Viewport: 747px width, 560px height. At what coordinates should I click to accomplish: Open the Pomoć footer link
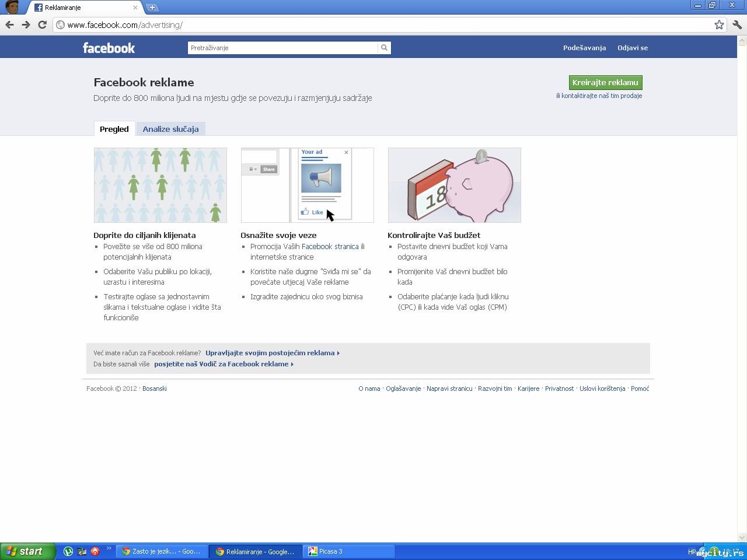coord(640,388)
